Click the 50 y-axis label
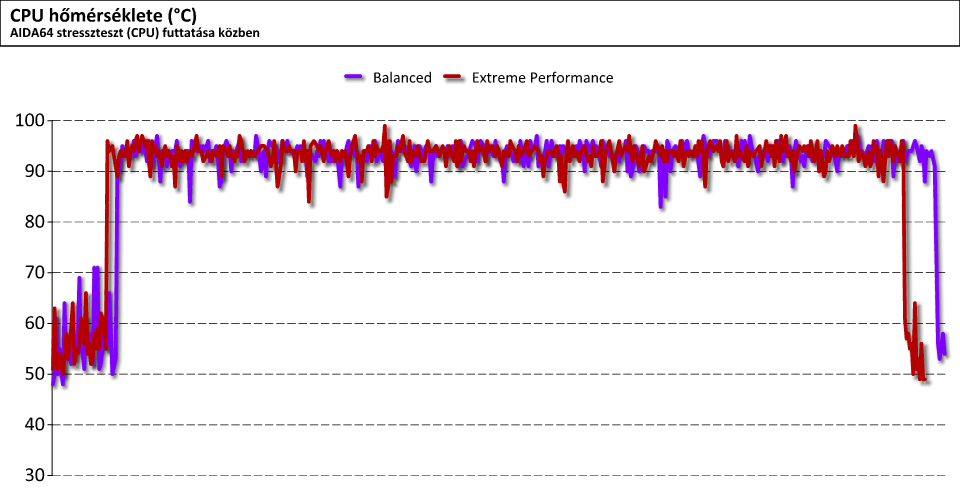960x500 pixels. click(x=35, y=374)
